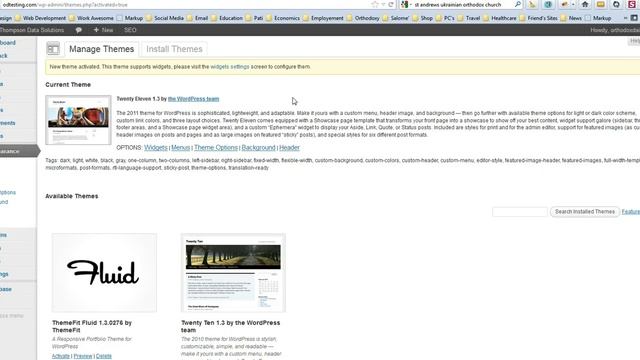Click the Markup bookmark after News

pos(598,18)
